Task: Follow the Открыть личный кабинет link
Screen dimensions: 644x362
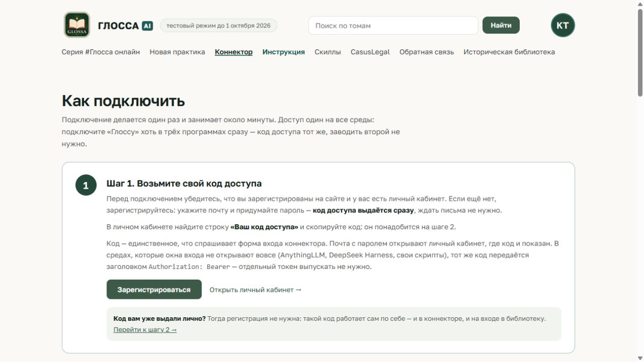Action: [x=256, y=290]
